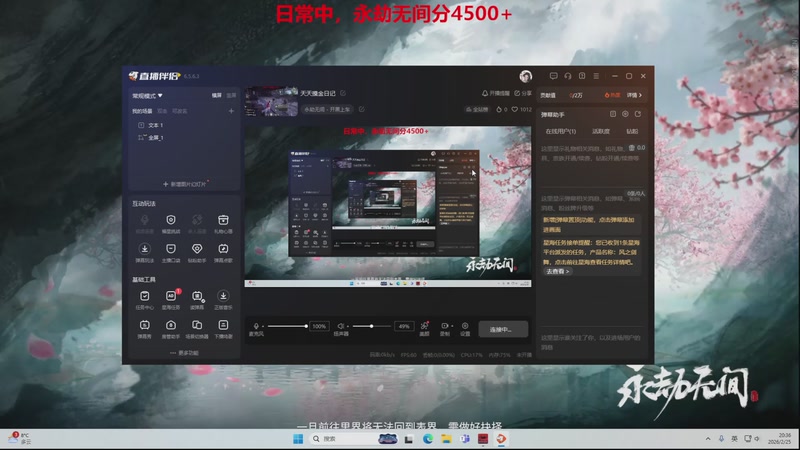The height and width of the screenshot is (450, 800).
Task: Click the stream cover thumbnail
Action: pos(271,101)
